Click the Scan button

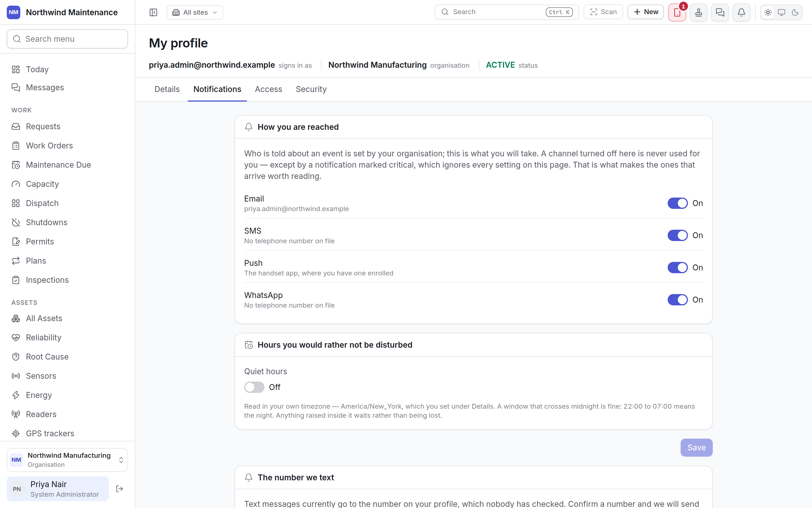point(603,12)
